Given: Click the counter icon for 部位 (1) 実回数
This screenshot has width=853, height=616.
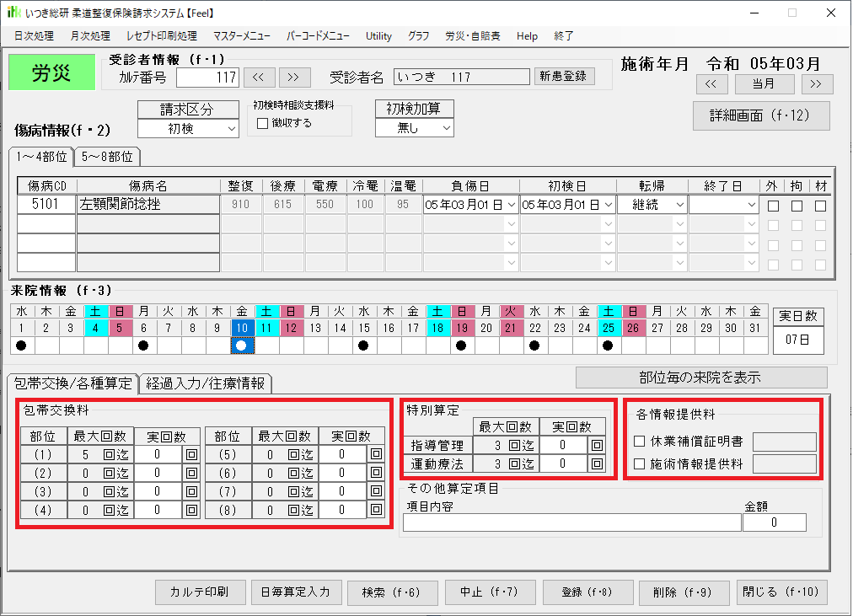Looking at the screenshot, I should pyautogui.click(x=191, y=454).
